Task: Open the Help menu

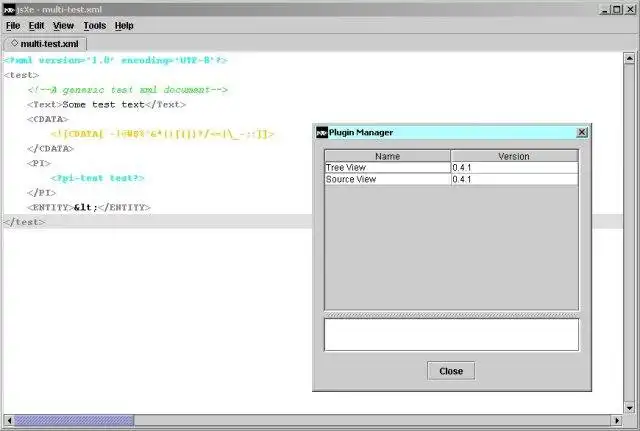Action: pos(124,26)
